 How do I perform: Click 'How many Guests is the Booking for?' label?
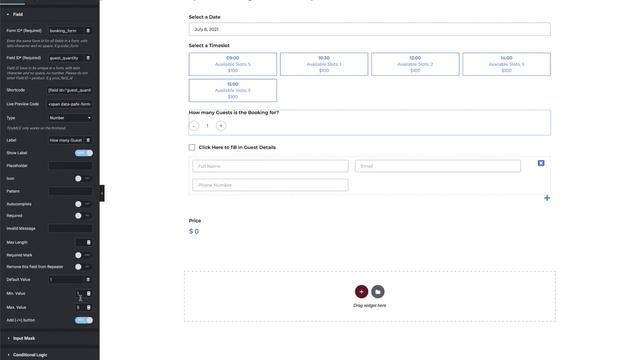point(234,112)
